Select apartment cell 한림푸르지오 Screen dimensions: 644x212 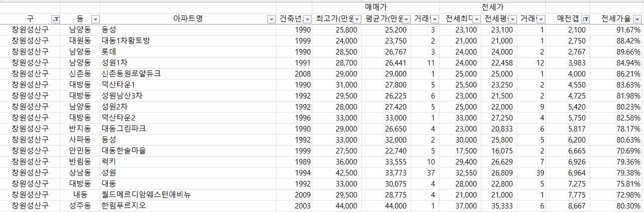click(189, 205)
